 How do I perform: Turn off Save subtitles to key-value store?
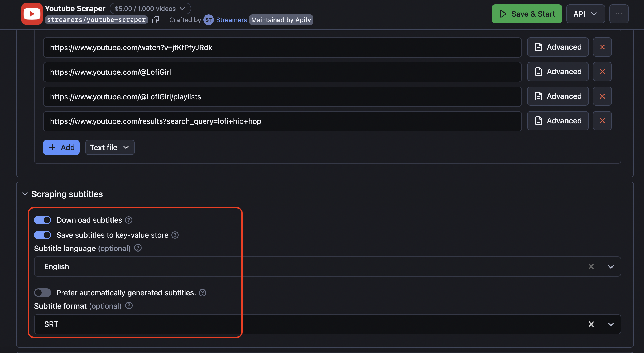[x=42, y=235]
